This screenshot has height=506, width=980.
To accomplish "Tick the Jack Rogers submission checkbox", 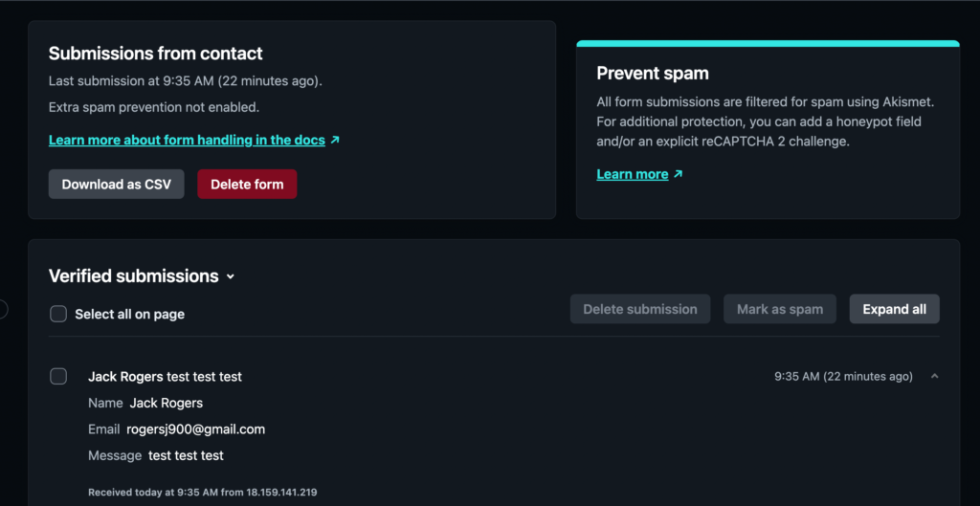I will (x=58, y=377).
